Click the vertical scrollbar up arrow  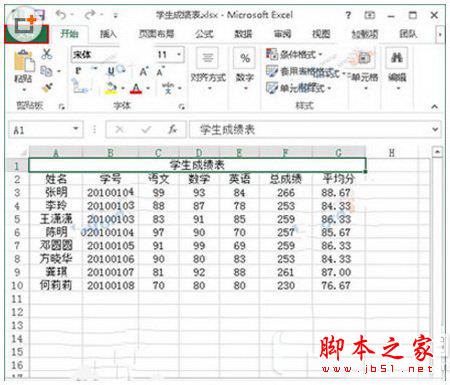437,152
